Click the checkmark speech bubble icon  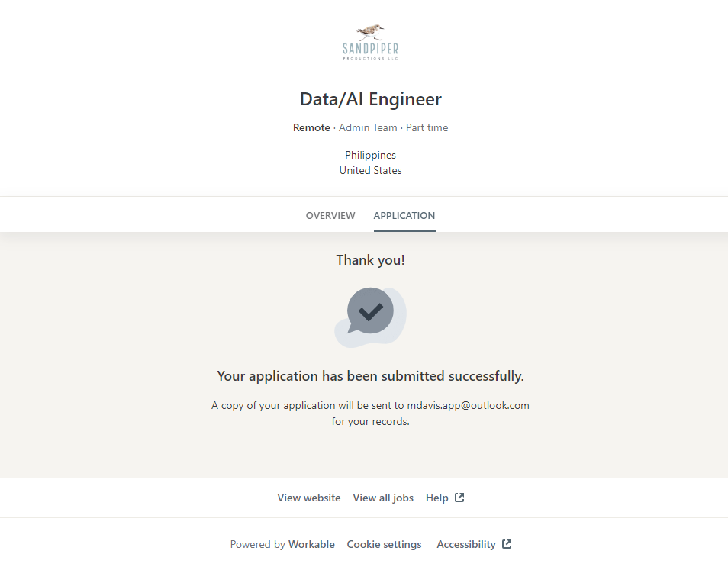370,312
